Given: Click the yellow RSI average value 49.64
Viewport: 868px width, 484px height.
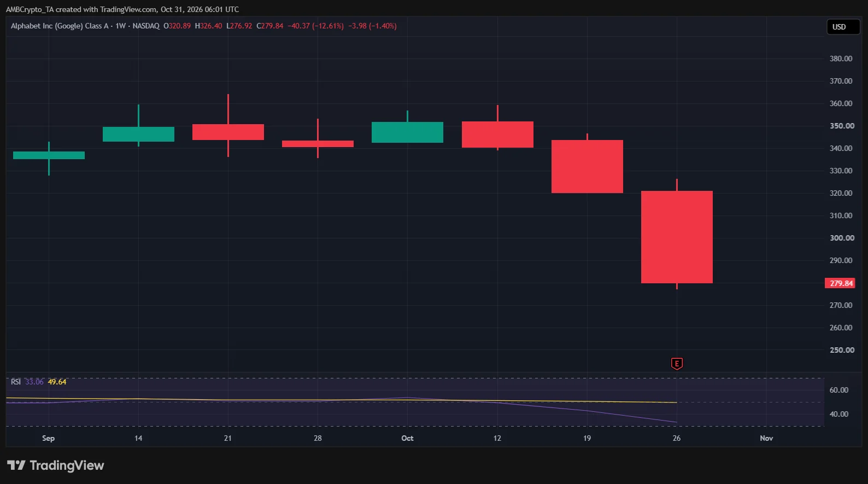Looking at the screenshot, I should [x=57, y=382].
